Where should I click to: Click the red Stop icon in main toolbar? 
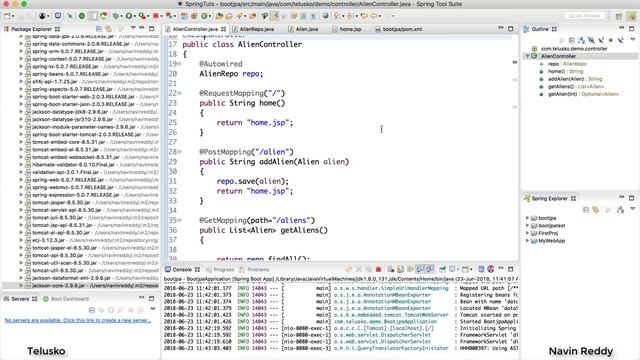[156, 16]
